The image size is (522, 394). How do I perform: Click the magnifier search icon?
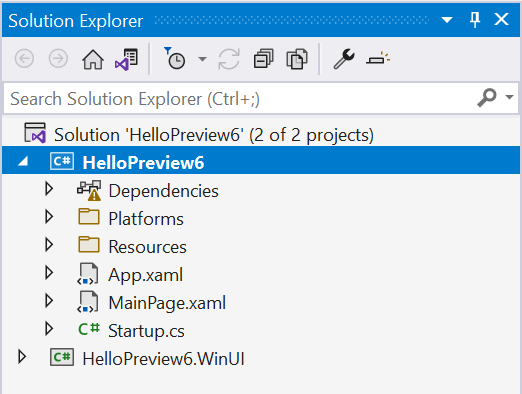click(x=487, y=98)
